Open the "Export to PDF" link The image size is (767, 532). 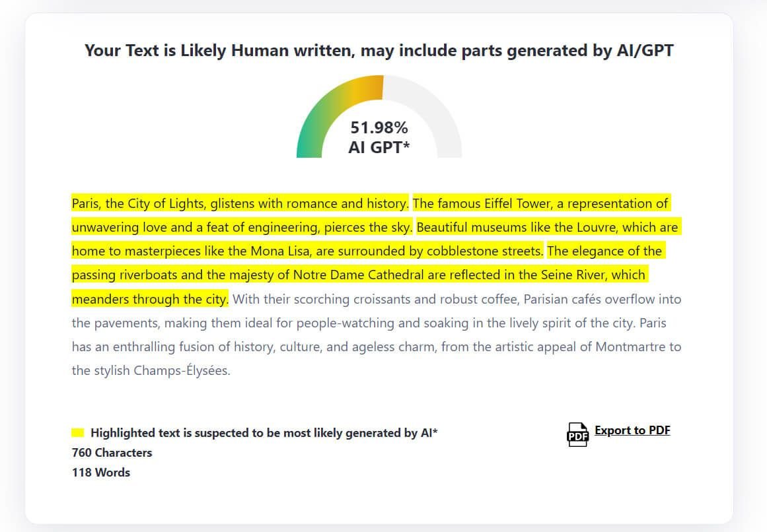632,430
